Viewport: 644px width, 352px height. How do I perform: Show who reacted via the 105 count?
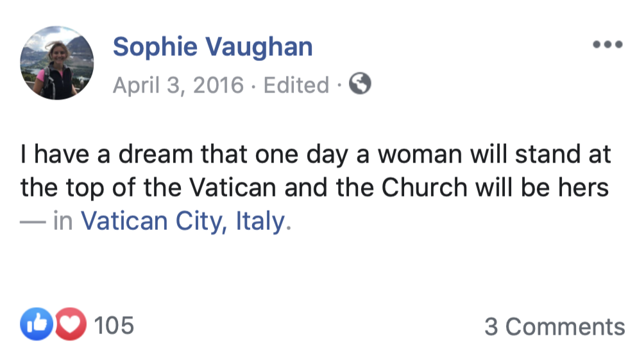pyautogui.click(x=114, y=326)
